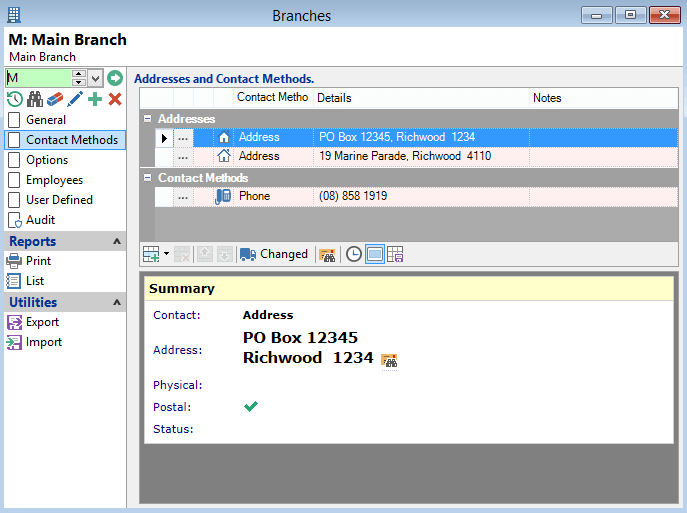Image resolution: width=687 pixels, height=513 pixels.
Task: Select the PO Box 12345 details cell
Action: click(421, 137)
